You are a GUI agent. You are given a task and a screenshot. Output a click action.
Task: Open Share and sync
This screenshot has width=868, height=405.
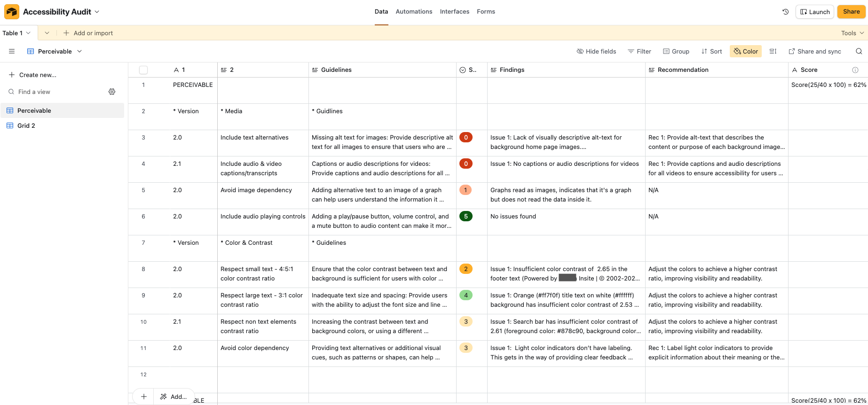coord(815,51)
